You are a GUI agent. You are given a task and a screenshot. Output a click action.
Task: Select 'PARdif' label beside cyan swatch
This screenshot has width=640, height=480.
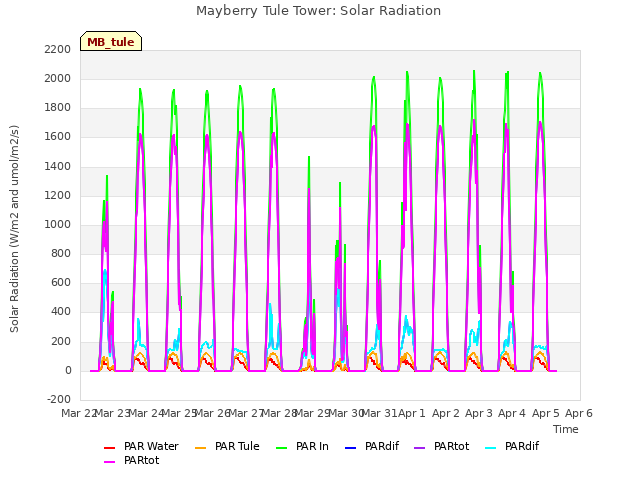522,447
